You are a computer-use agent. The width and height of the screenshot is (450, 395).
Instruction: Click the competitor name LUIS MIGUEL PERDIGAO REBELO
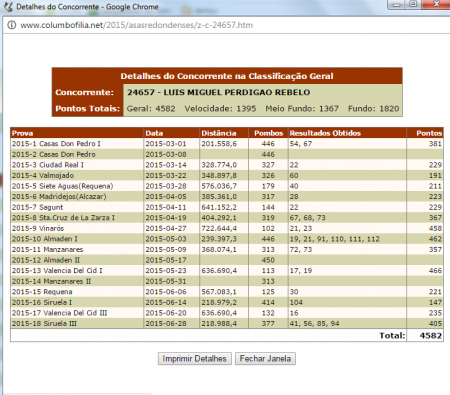[237, 92]
